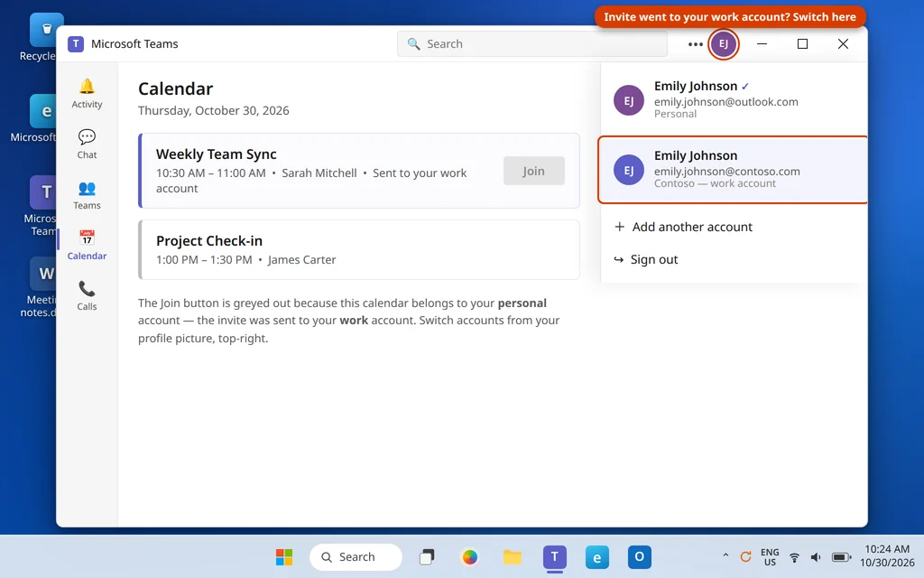Open the colorful Copilot taskbar icon
Screen dimensions: 924x578
click(x=469, y=556)
